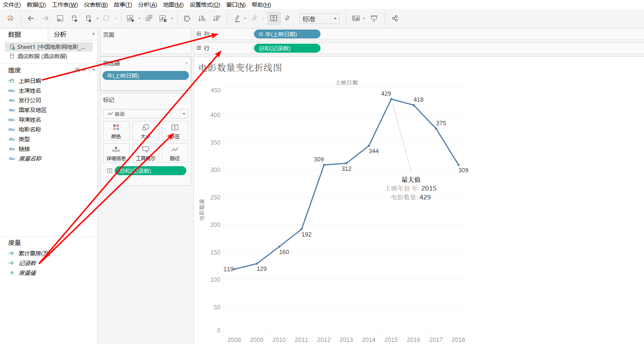Clear the sheet icon
Viewport: 644px width, 344px height.
163,18
